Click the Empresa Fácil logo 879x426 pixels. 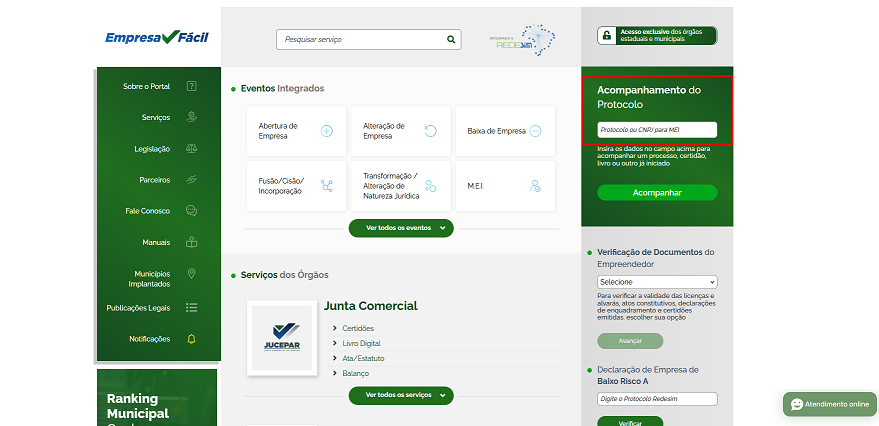click(x=157, y=38)
